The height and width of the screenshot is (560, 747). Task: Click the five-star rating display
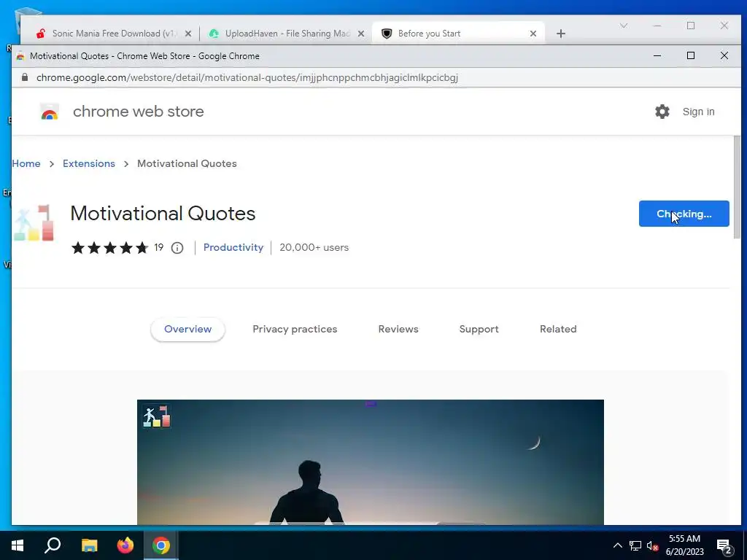[x=109, y=248]
